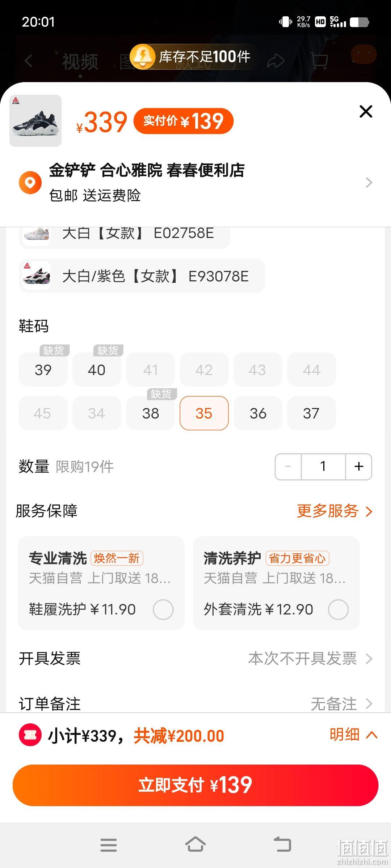Switch to the 视频 tab
The height and width of the screenshot is (868, 391).
click(x=80, y=61)
